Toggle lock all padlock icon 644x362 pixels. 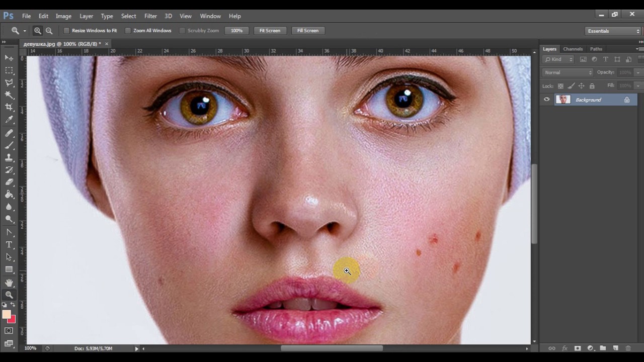tap(592, 86)
